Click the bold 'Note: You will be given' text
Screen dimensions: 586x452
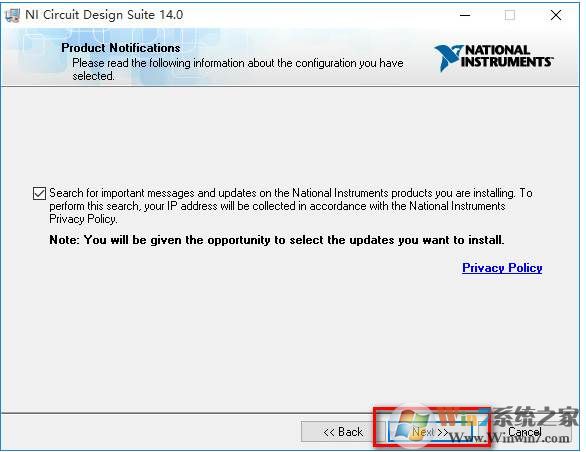click(277, 240)
